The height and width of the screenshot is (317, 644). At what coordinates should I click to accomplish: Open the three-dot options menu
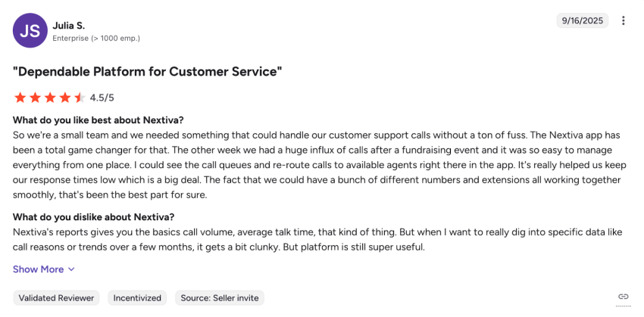pos(624,20)
